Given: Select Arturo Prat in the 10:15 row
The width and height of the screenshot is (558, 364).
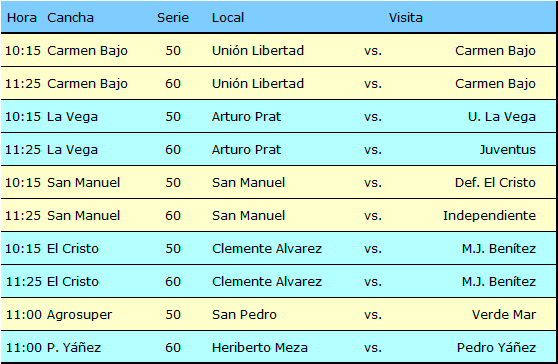Looking at the screenshot, I should pyautogui.click(x=246, y=117).
